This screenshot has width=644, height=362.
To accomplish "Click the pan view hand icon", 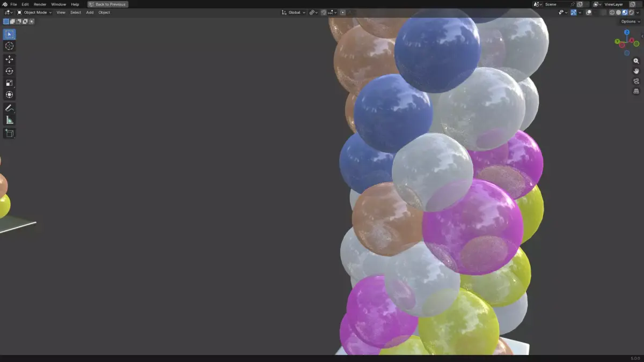I will (x=636, y=71).
